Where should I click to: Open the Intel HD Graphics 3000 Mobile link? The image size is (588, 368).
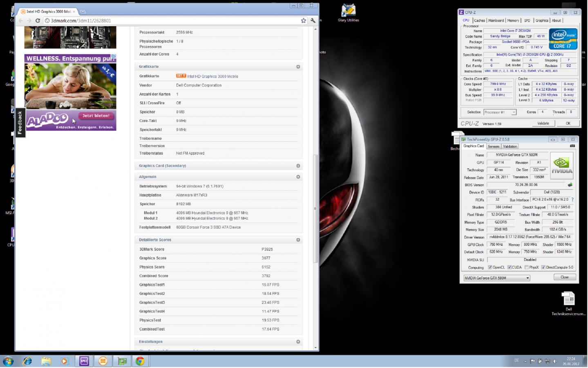(x=212, y=76)
